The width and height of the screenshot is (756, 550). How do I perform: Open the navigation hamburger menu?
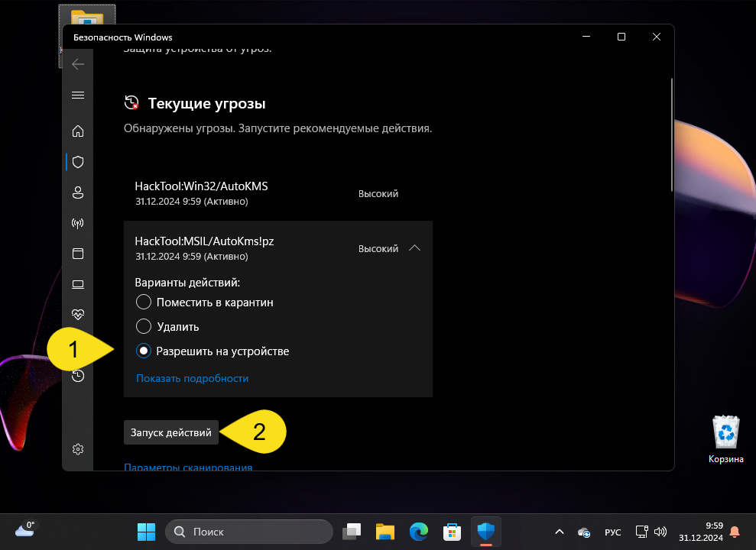click(77, 95)
